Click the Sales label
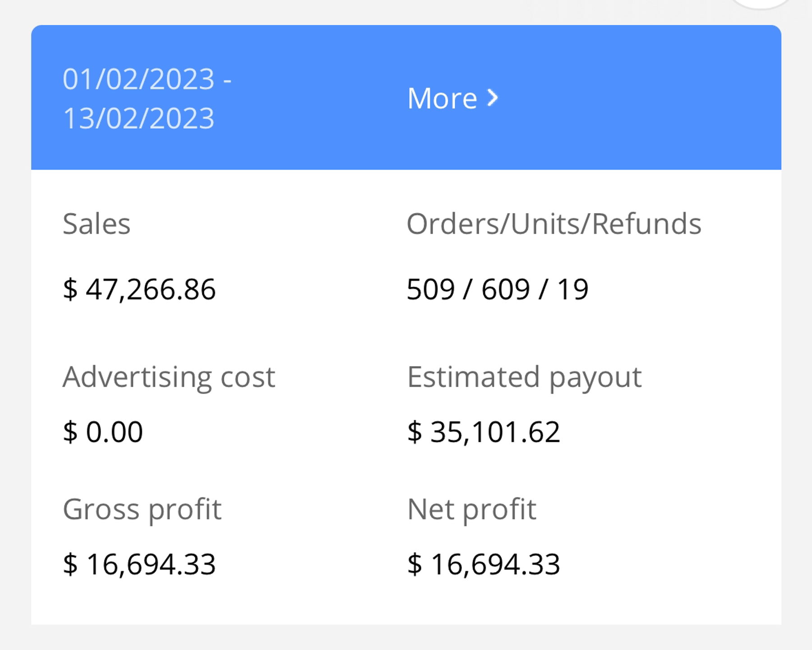The image size is (812, 650). (97, 223)
